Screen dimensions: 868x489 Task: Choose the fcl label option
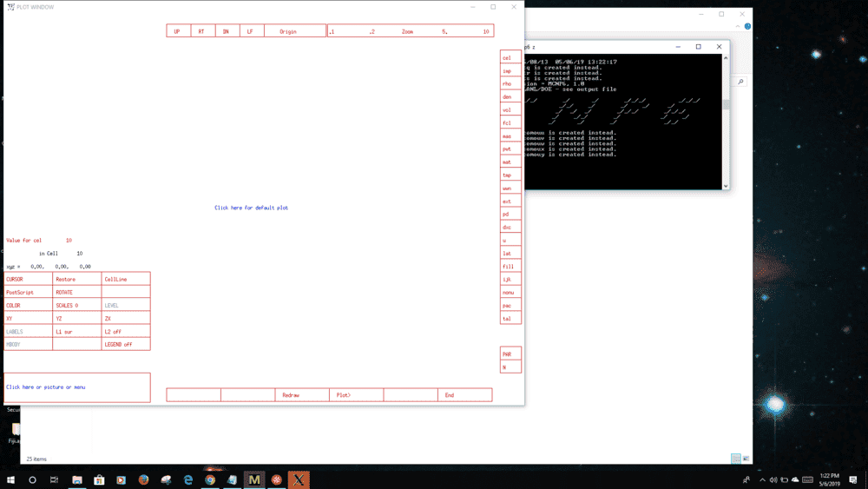[510, 123]
